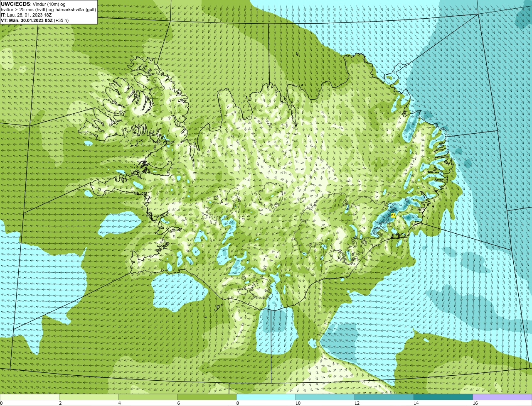532x406 pixels.
Task: Select the 14–16 m/s dark teal swatch
Action: pos(443,397)
